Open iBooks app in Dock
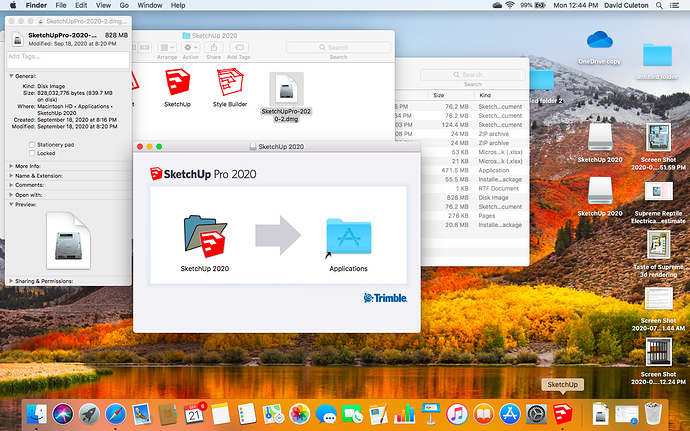 click(x=483, y=414)
